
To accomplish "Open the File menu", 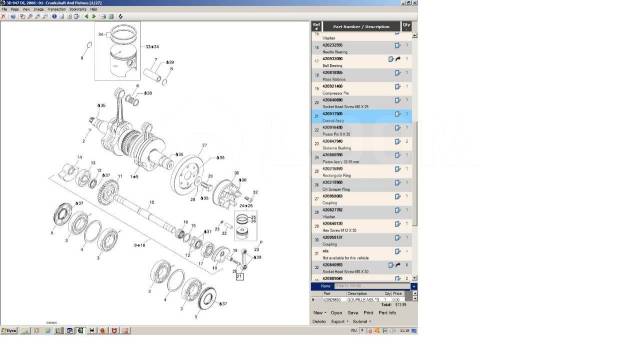I will coord(4,9).
